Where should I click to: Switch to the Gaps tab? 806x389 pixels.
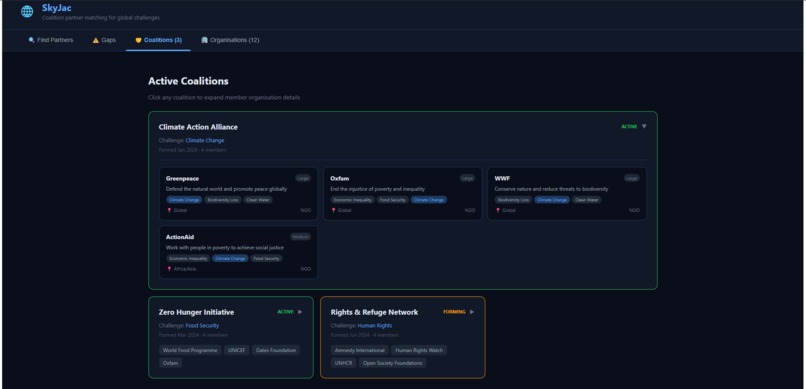(104, 40)
